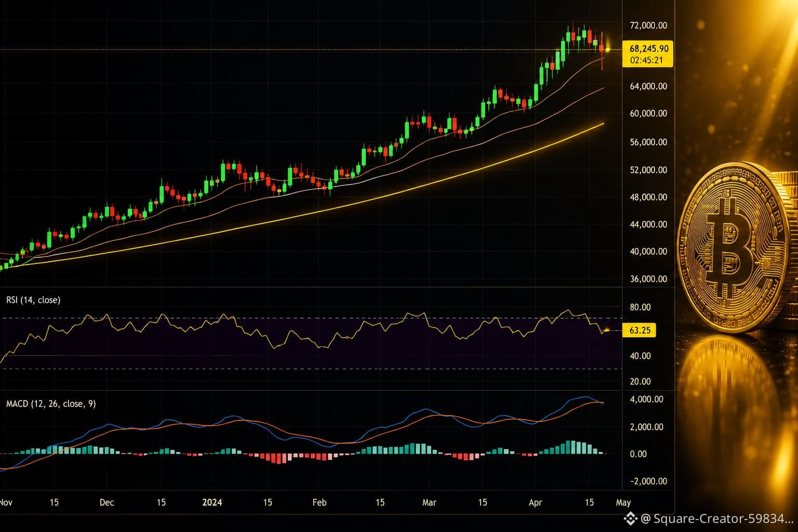The image size is (798, 532).
Task: Click the Dec date on the time axis
Action: click(107, 502)
